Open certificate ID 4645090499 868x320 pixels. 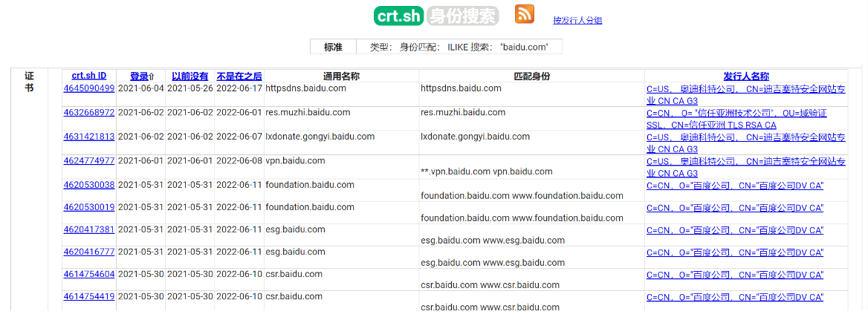coord(89,88)
